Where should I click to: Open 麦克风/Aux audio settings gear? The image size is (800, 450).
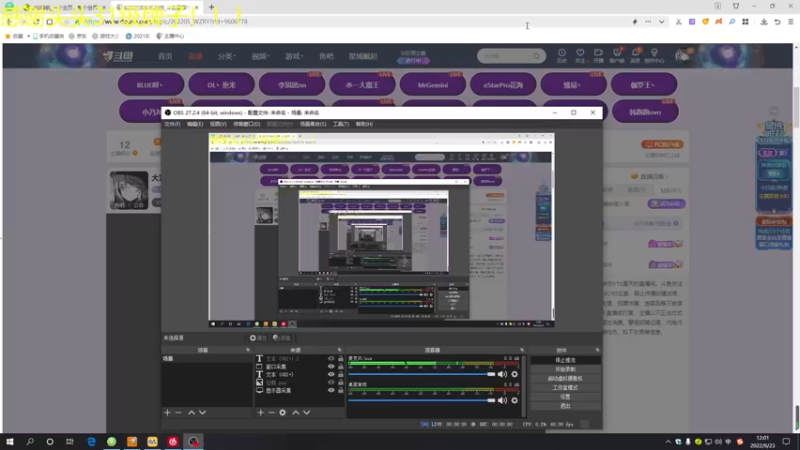(514, 374)
